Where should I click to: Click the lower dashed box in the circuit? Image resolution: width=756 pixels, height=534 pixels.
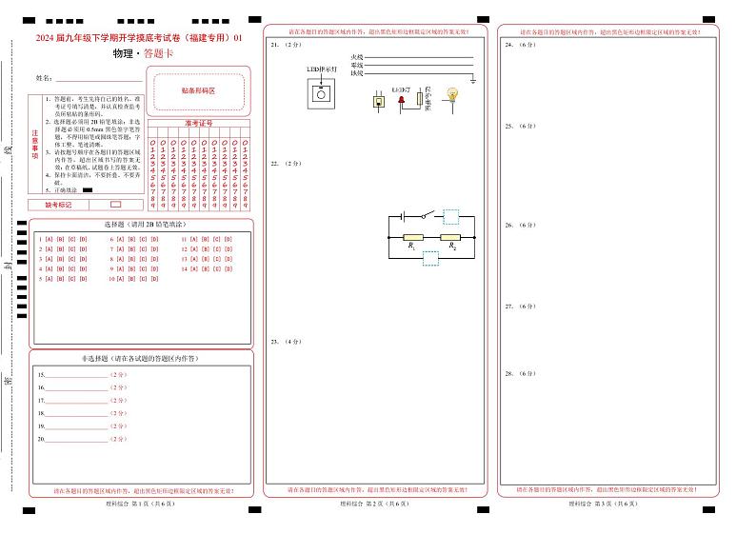(431, 259)
